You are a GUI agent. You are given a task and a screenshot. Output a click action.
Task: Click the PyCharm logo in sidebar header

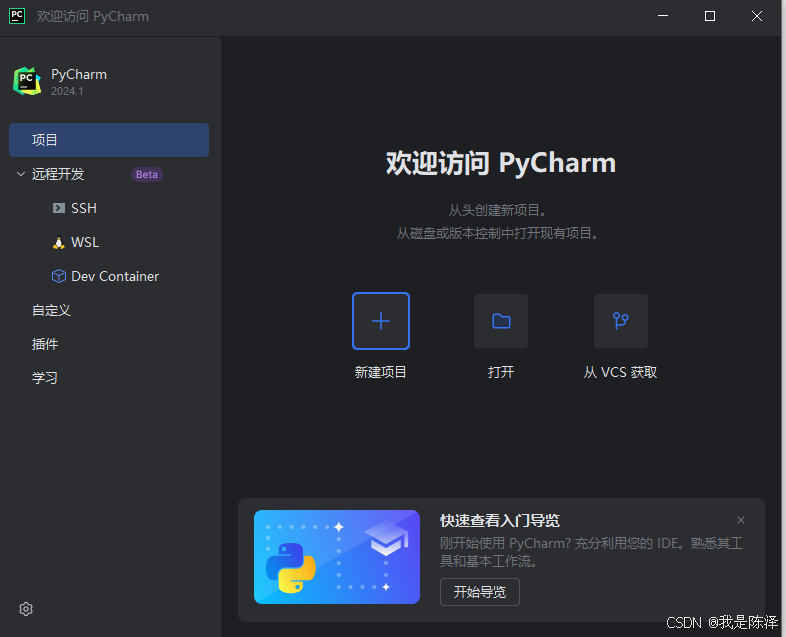coord(27,81)
